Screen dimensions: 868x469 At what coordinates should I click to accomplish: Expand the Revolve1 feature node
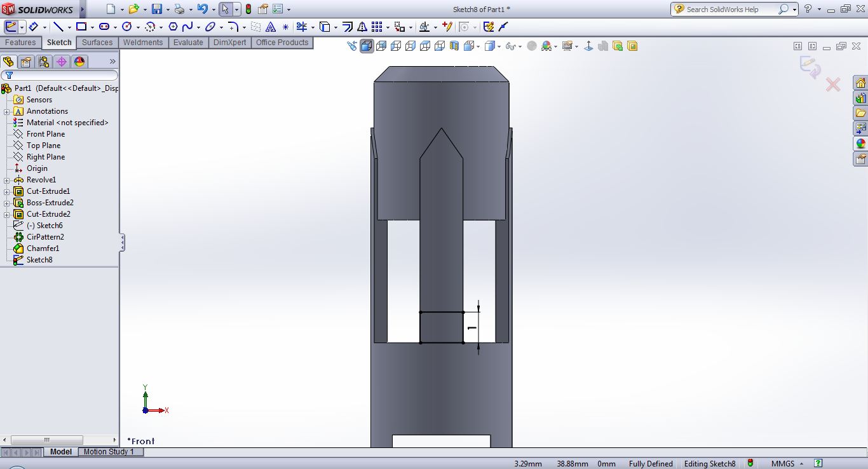tap(6, 180)
